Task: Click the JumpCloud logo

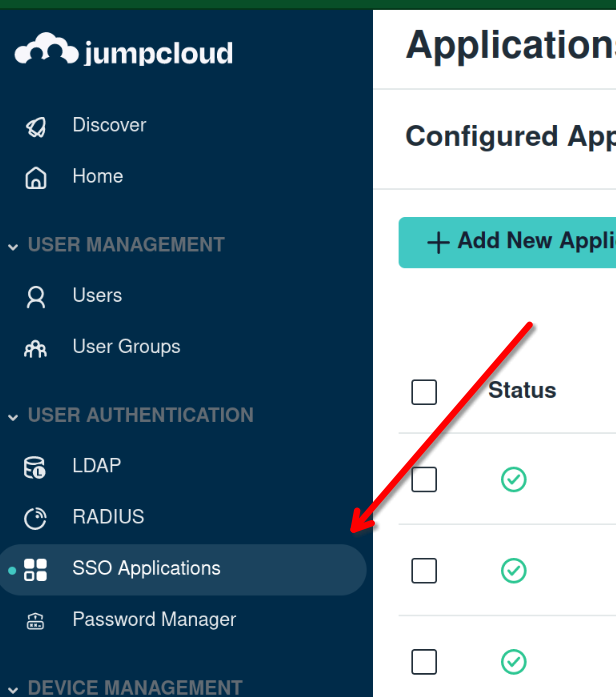Action: click(x=124, y=50)
